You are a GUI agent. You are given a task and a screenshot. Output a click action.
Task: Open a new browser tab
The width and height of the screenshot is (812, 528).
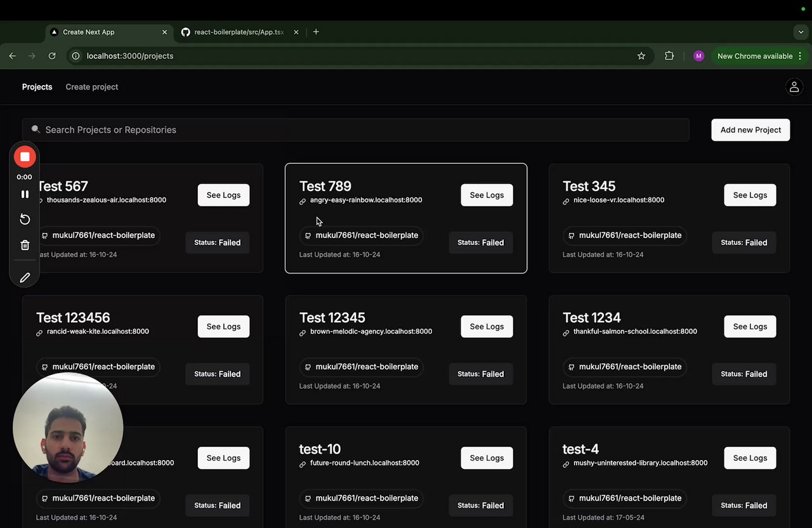tap(316, 32)
